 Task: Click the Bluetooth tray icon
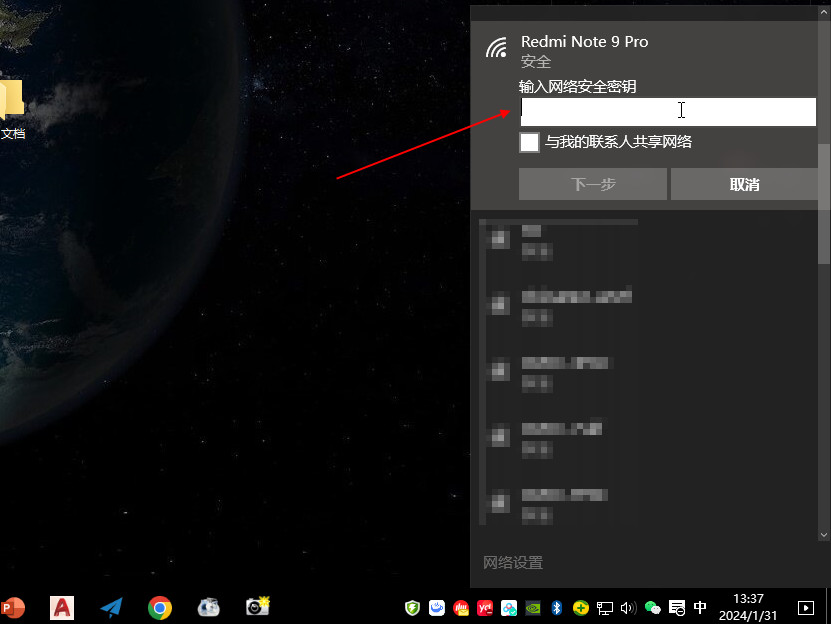tap(557, 607)
